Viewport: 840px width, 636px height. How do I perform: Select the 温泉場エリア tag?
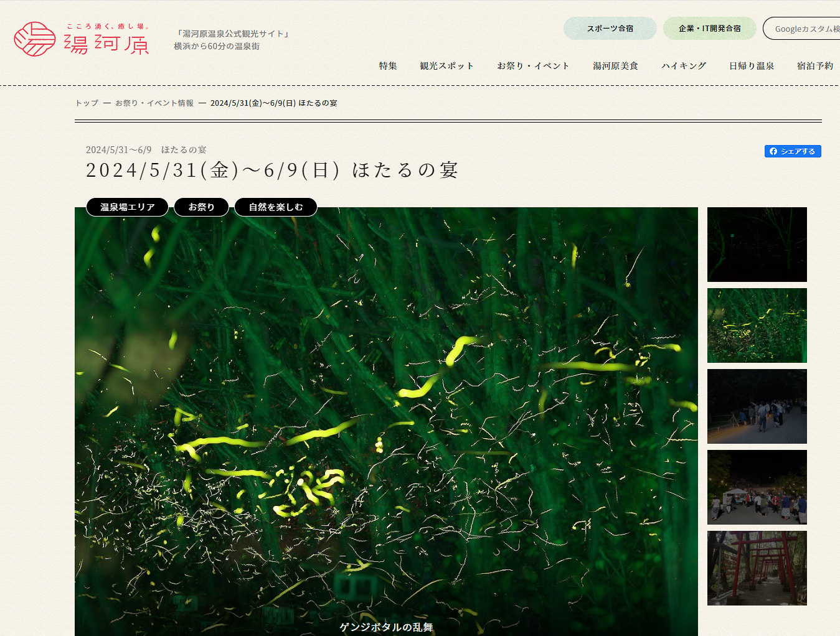click(128, 207)
